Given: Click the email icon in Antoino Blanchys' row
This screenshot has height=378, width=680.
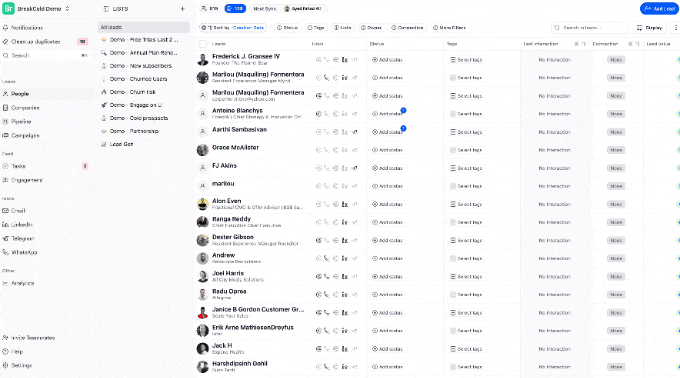Looking at the screenshot, I should pyautogui.click(x=318, y=114).
